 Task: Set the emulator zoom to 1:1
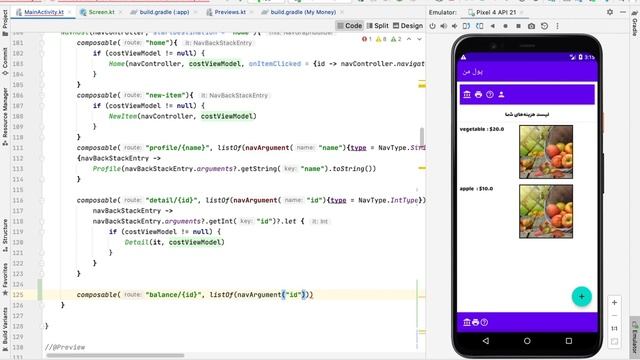point(614,328)
